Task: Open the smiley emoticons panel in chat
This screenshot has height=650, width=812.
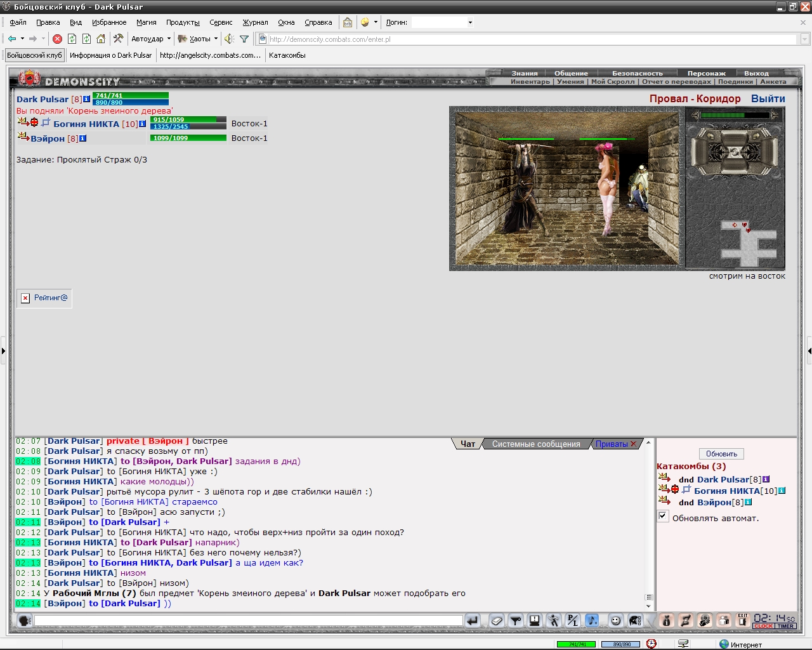Action: (615, 621)
